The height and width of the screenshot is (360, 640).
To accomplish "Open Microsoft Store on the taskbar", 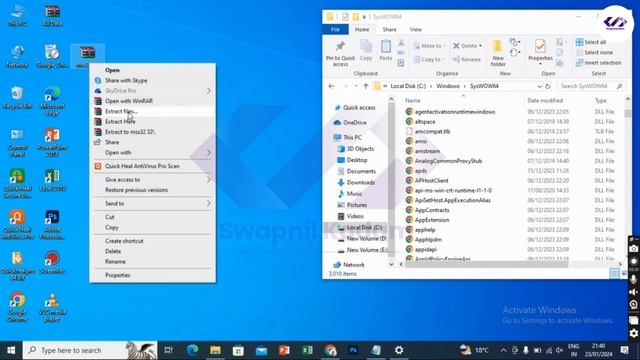I will pyautogui.click(x=238, y=350).
